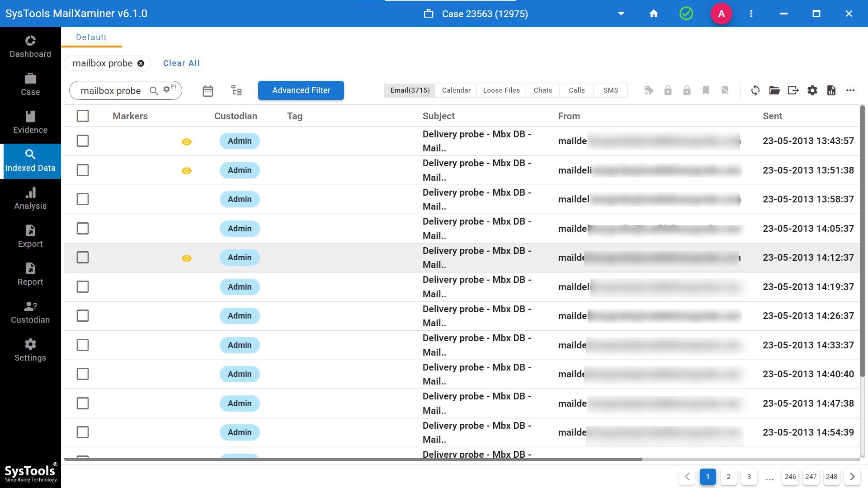868x488 pixels.
Task: Click the horizontal scrollbar under the table
Action: 353,460
